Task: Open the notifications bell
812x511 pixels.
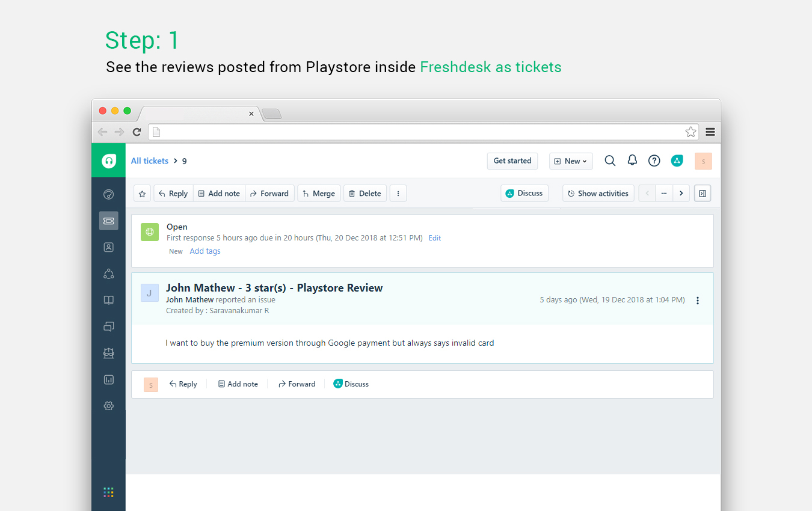Action: pos(632,160)
